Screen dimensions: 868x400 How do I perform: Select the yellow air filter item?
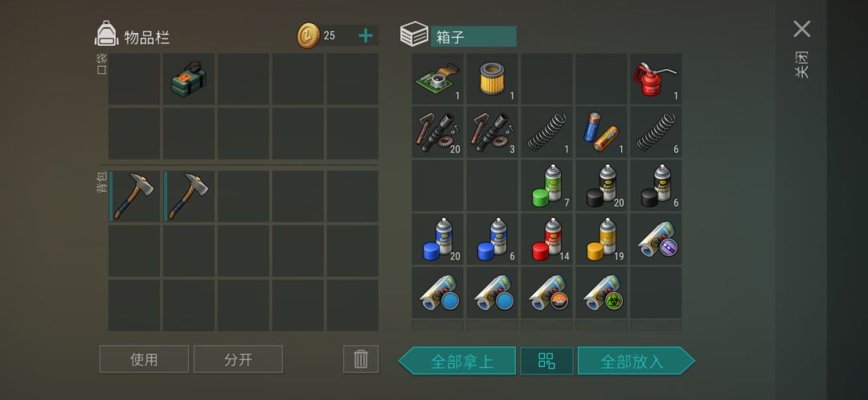click(x=492, y=79)
